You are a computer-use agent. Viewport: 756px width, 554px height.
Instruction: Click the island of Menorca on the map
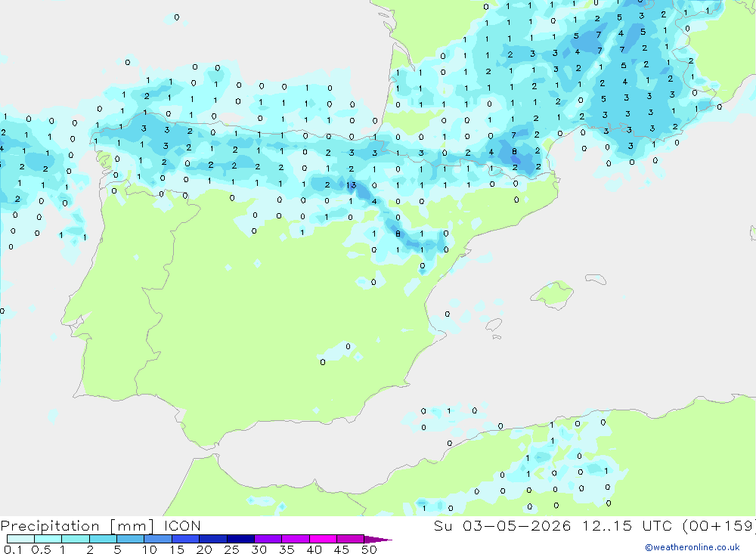[596, 279]
